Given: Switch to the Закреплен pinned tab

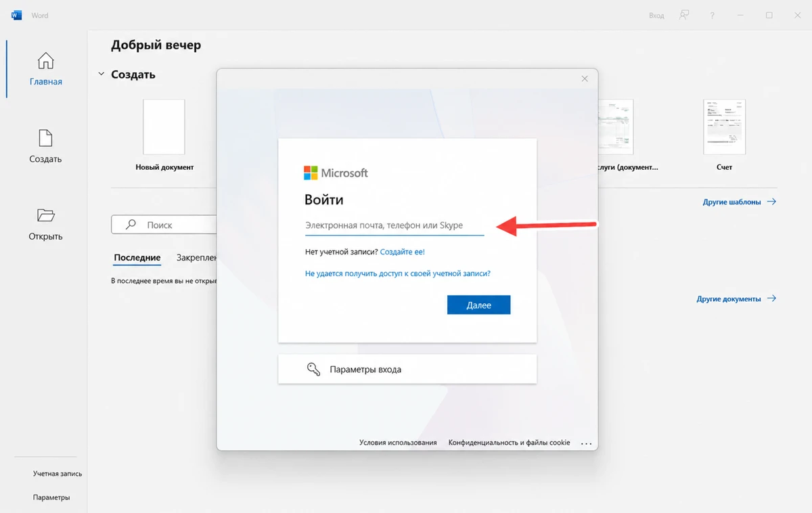Looking at the screenshot, I should coord(196,258).
